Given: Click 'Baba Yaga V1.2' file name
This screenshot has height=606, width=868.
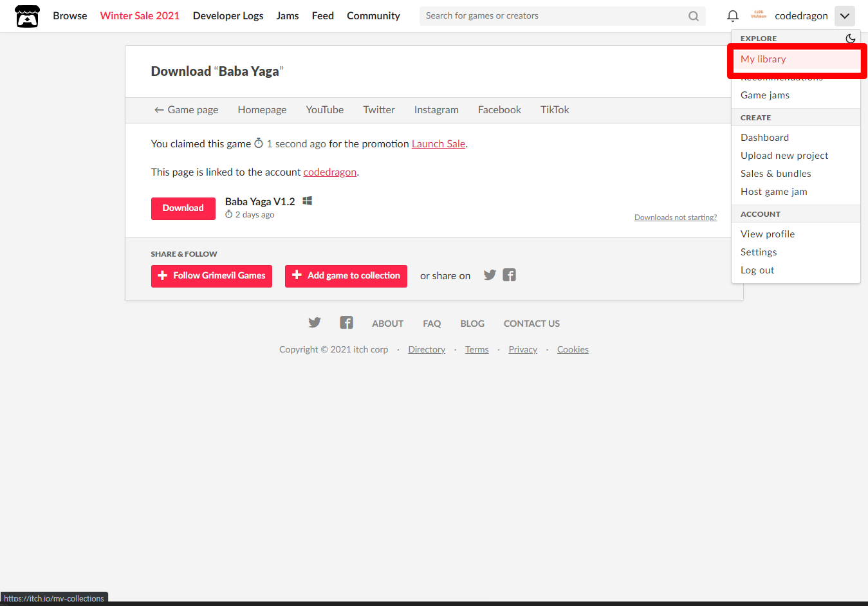Looking at the screenshot, I should [260, 201].
